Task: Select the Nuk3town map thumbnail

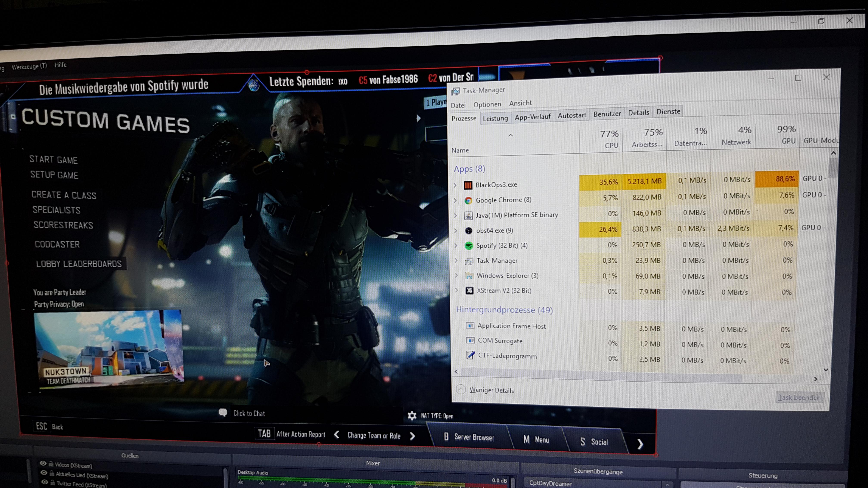Action: 109,349
